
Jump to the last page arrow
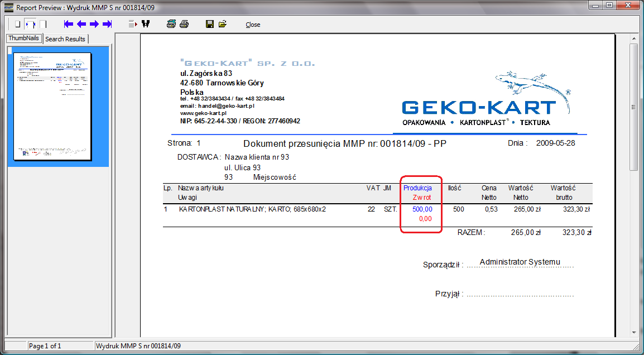click(x=107, y=24)
